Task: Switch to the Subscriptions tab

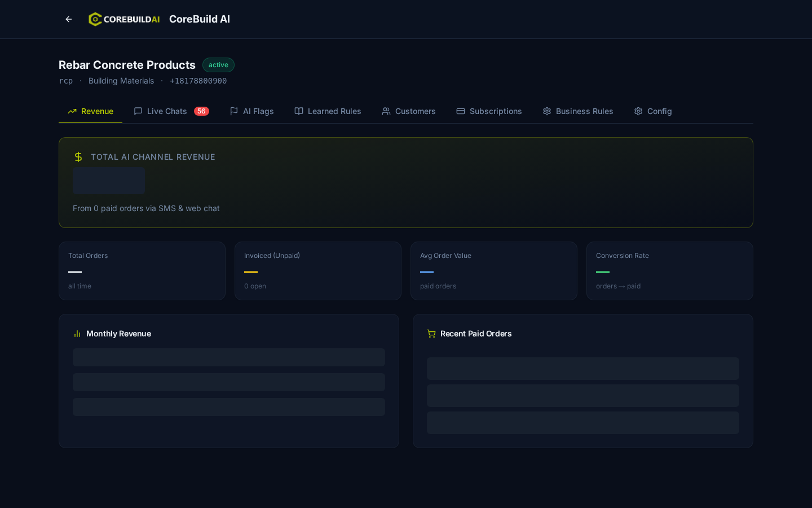Action: [x=489, y=111]
